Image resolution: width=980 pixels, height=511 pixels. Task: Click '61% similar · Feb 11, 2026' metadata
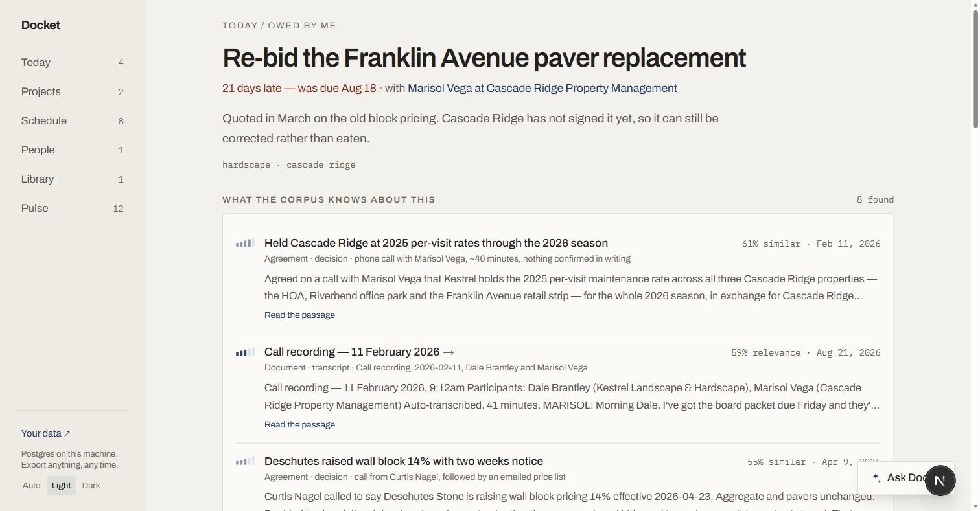point(811,244)
